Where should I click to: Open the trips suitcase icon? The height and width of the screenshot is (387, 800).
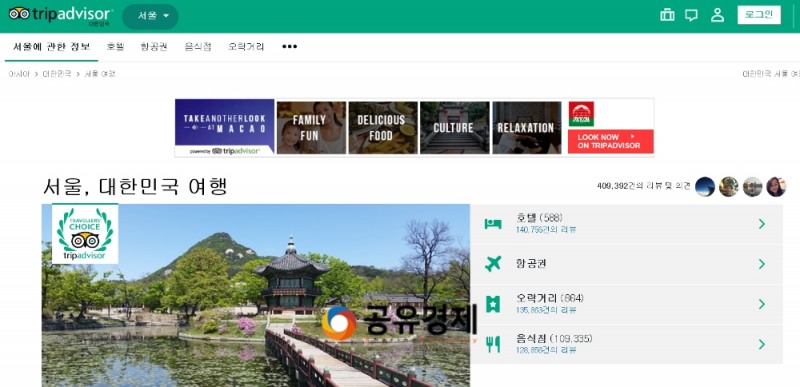pyautogui.click(x=667, y=15)
